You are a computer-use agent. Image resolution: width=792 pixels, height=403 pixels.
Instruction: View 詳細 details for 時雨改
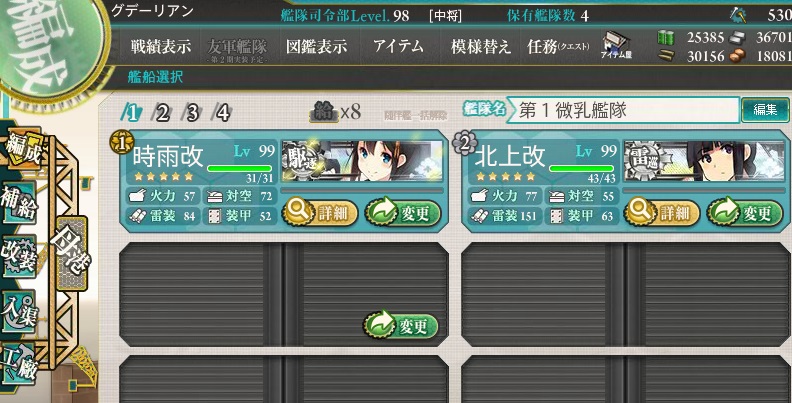(x=320, y=213)
